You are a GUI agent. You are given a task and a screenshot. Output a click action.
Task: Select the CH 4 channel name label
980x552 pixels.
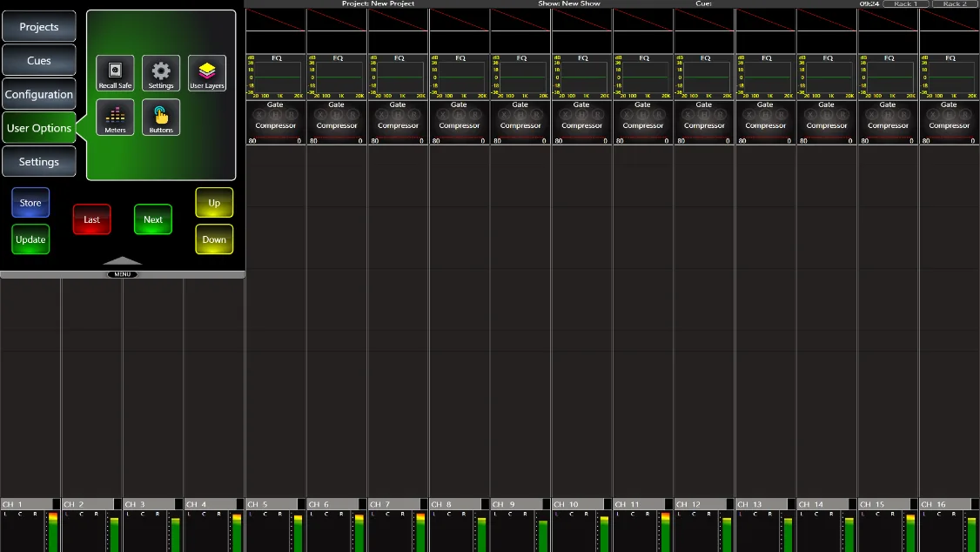[x=210, y=504]
